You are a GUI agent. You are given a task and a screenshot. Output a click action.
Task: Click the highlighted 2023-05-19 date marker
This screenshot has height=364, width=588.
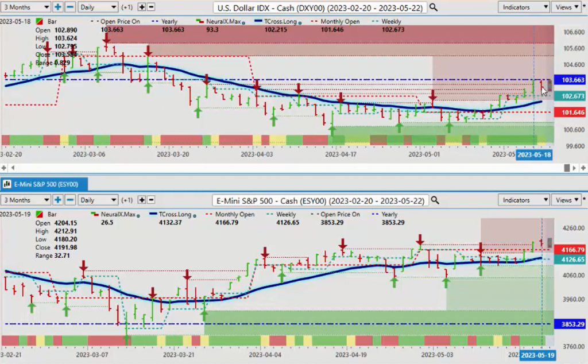point(537,355)
